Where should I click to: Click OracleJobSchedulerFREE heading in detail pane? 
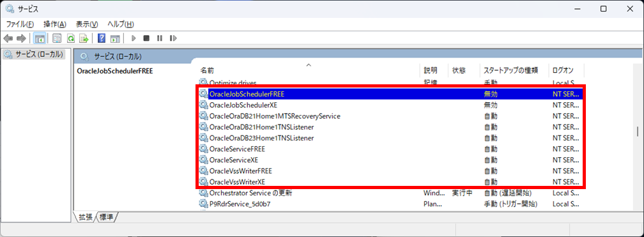(x=115, y=71)
